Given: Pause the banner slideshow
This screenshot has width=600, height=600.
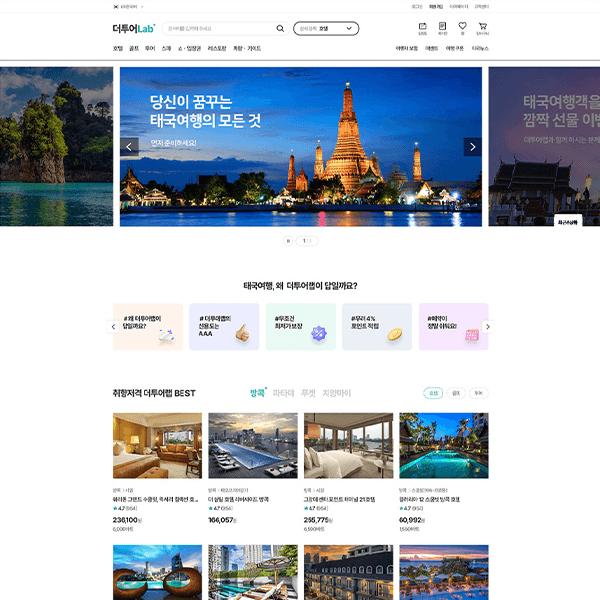Looking at the screenshot, I should (288, 241).
